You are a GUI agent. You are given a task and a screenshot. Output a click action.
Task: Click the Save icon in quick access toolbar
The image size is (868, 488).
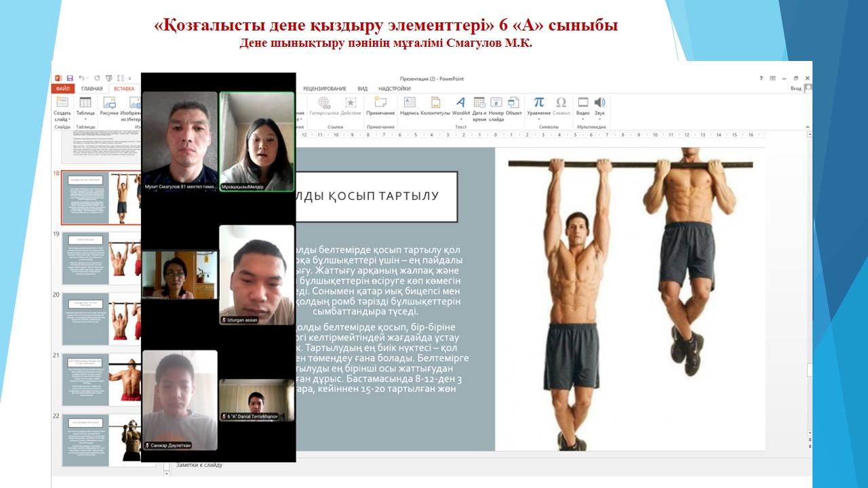[69, 79]
